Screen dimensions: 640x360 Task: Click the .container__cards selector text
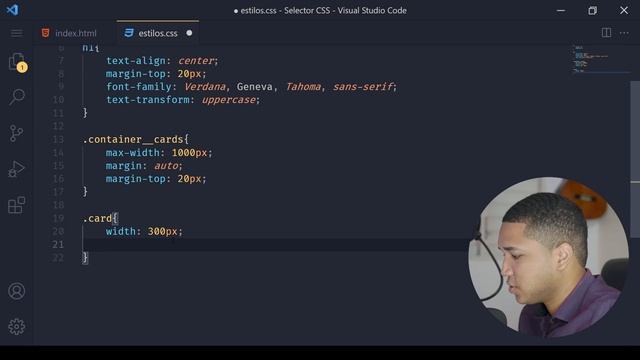coord(133,140)
